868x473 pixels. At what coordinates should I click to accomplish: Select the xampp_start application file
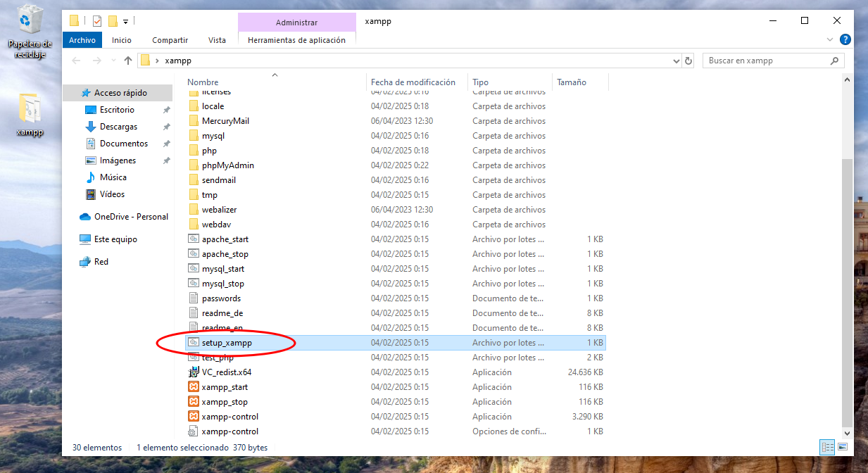(x=225, y=387)
